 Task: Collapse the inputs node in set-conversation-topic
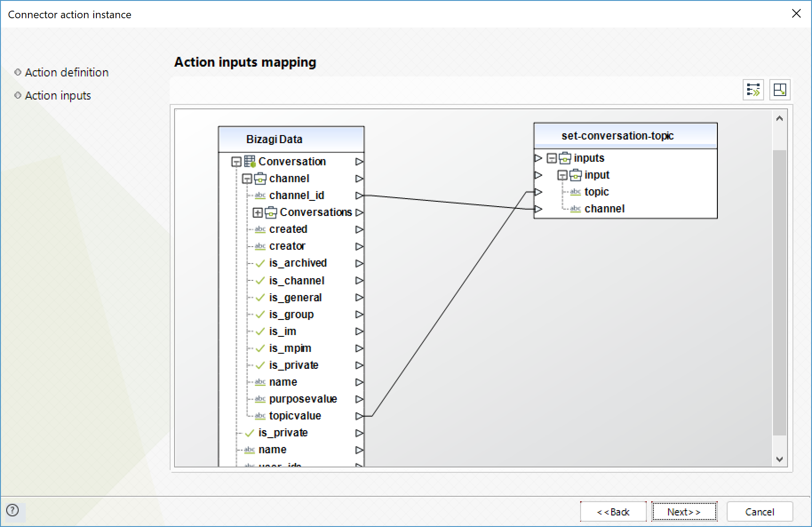(x=552, y=158)
